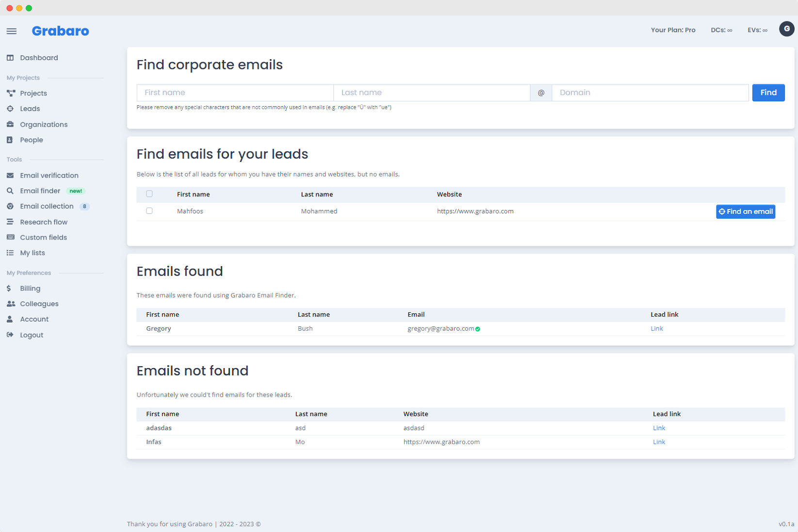Focus the Domain input field
Screen dimensions: 798x532
click(x=650, y=93)
